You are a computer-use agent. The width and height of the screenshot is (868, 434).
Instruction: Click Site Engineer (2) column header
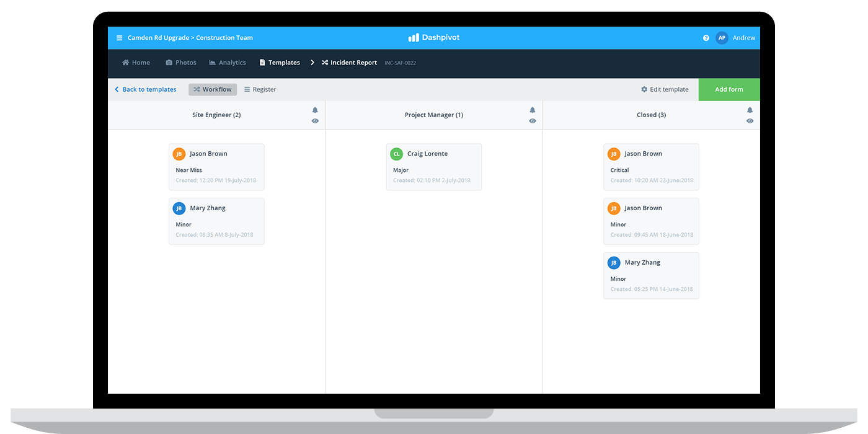coord(216,115)
